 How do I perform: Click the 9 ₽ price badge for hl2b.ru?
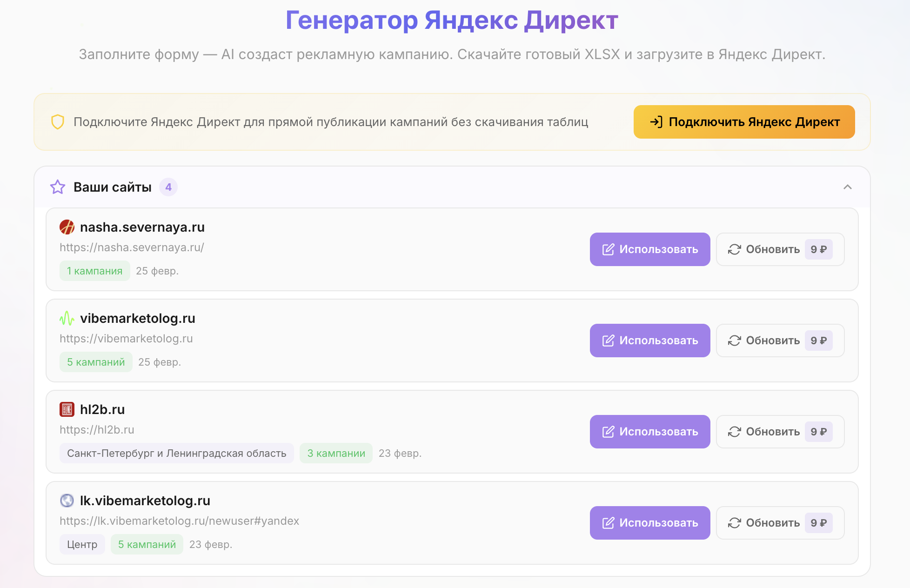coord(818,432)
